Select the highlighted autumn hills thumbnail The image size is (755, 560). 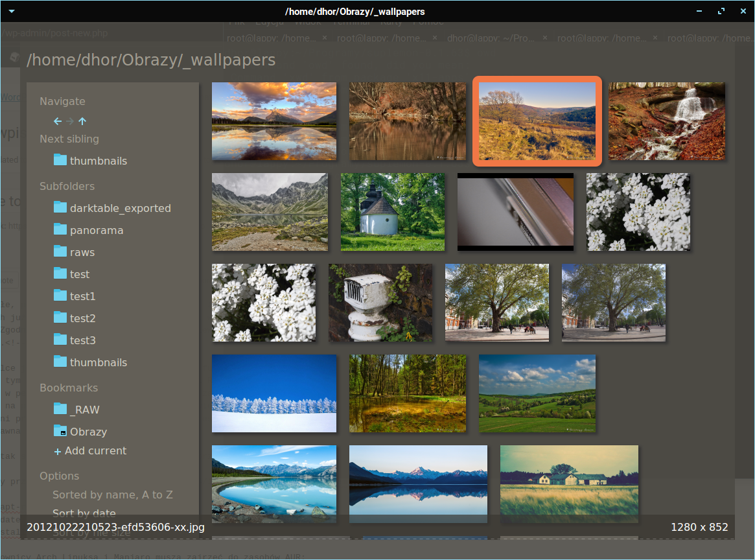pyautogui.click(x=537, y=121)
